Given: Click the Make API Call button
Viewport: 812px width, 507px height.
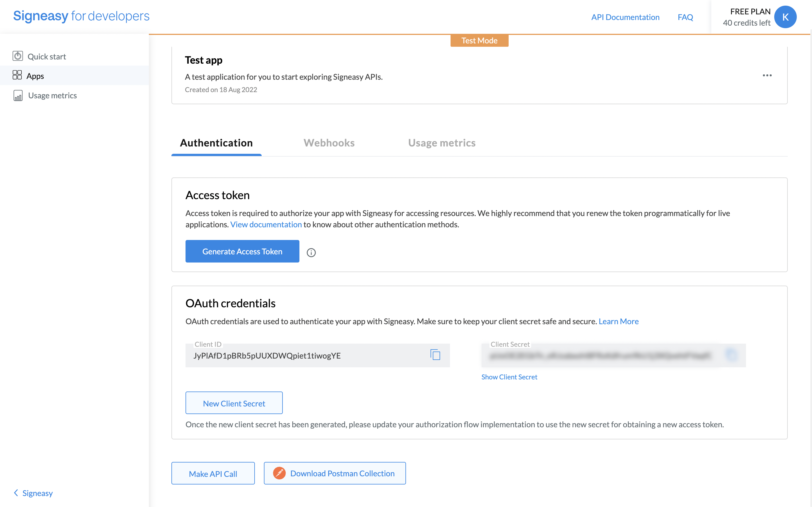Looking at the screenshot, I should pyautogui.click(x=213, y=473).
